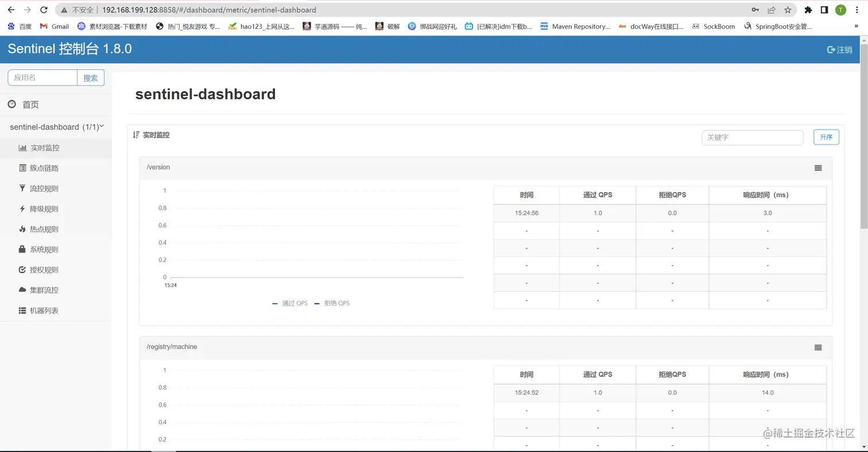Open SockBoom bookmark
This screenshot has height=452, width=868.
pyautogui.click(x=713, y=26)
